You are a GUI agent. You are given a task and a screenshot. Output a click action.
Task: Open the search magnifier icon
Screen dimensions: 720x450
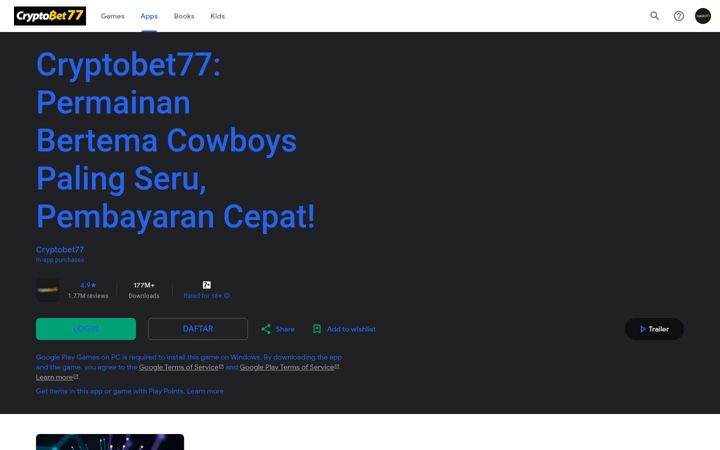[654, 16]
